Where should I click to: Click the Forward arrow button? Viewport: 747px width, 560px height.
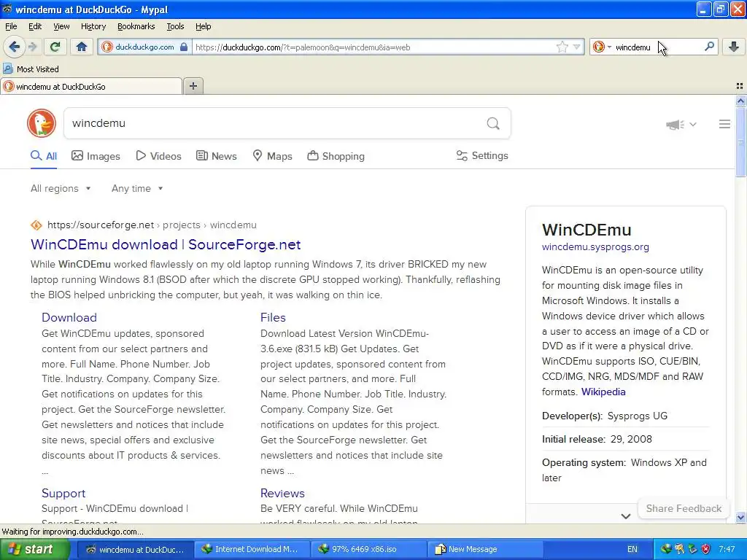click(32, 47)
